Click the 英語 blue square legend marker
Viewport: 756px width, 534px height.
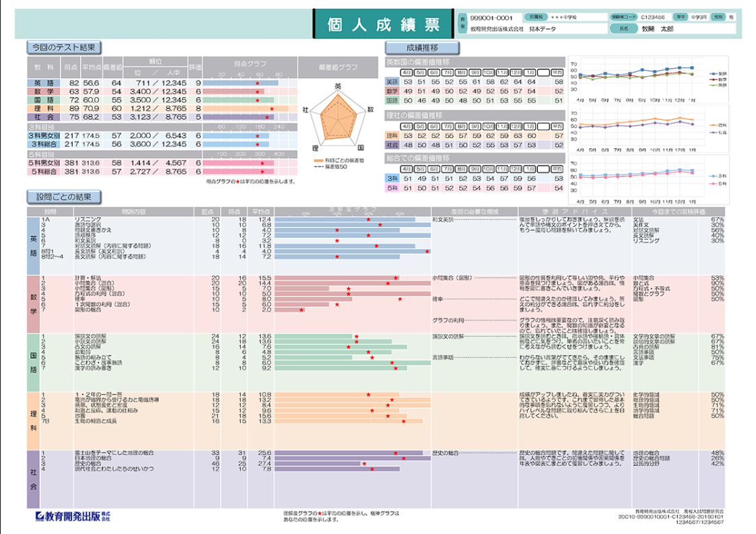point(713,73)
